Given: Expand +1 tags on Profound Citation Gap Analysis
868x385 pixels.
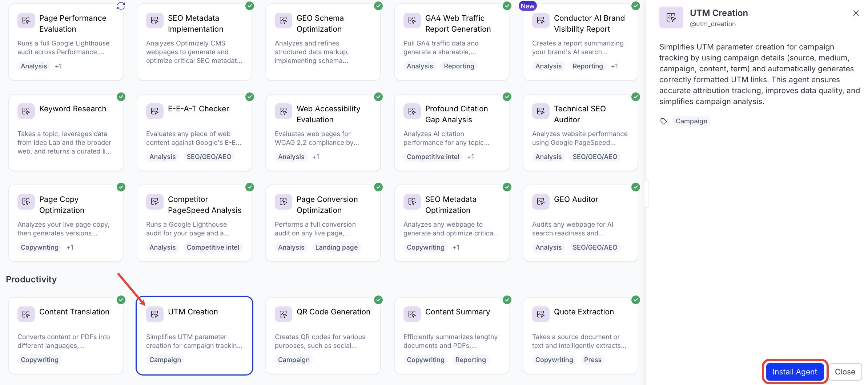Looking at the screenshot, I should [x=471, y=157].
